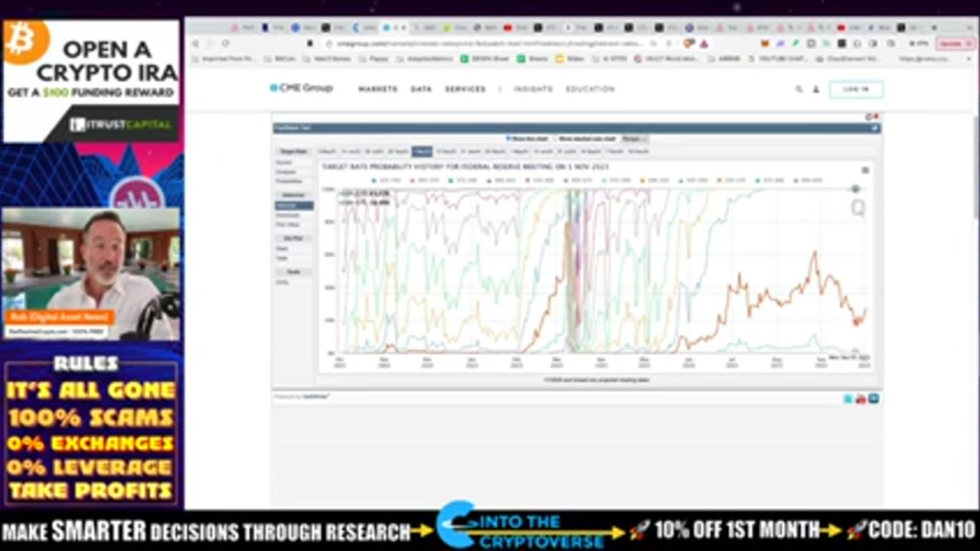This screenshot has width=980, height=551.
Task: Open Compare in the sidebar
Action: (285, 171)
